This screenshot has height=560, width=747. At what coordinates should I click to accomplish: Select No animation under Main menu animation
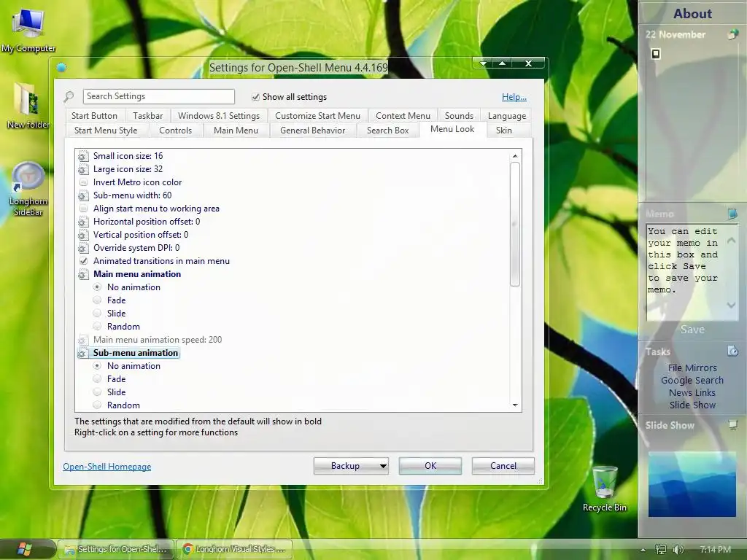97,287
